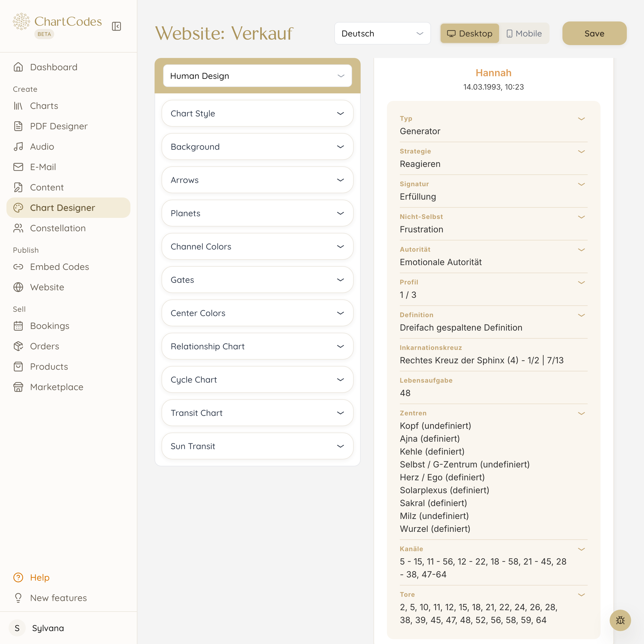The width and height of the screenshot is (644, 644).
Task: Click the Hannah chart name
Action: (x=493, y=73)
